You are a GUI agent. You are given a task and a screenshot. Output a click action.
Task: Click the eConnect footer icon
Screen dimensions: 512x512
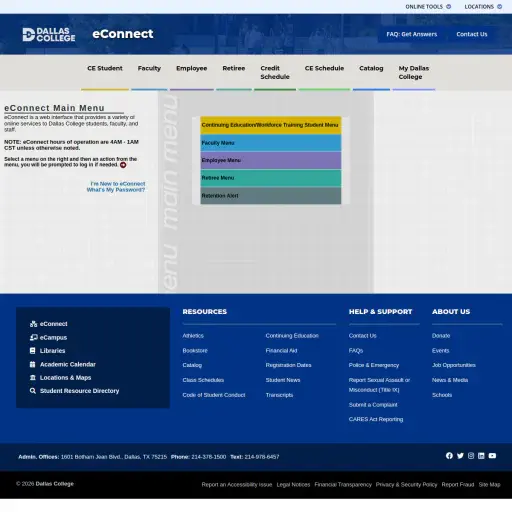[33, 324]
